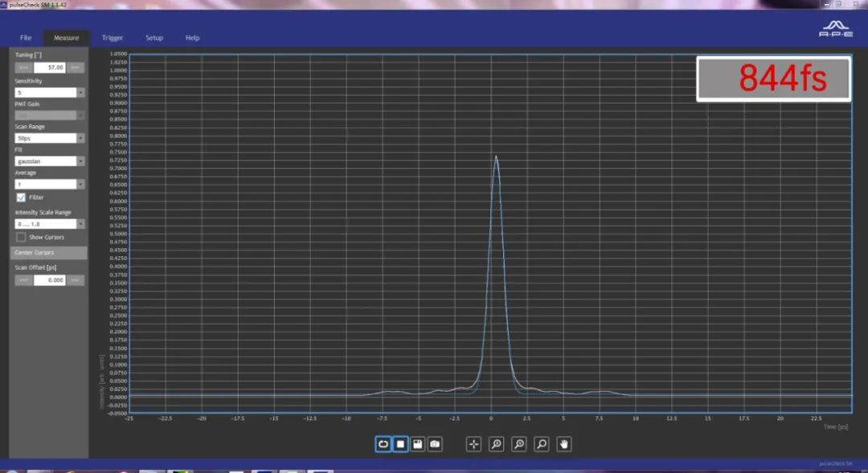
Task: Click the magnifier icon beside the crosshair
Action: [x=497, y=444]
